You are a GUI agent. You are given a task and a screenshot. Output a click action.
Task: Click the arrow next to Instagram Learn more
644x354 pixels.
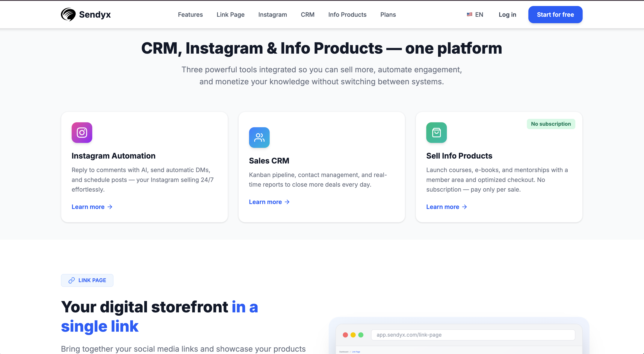point(110,207)
